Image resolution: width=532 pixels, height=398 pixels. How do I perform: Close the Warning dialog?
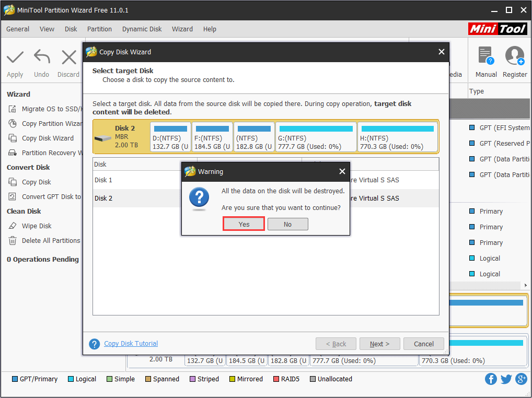tap(342, 171)
